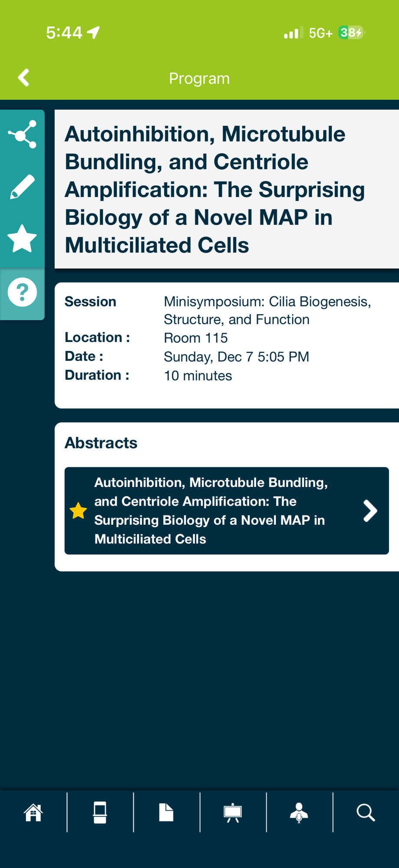
Task: Open the document page icon tab
Action: [166, 812]
